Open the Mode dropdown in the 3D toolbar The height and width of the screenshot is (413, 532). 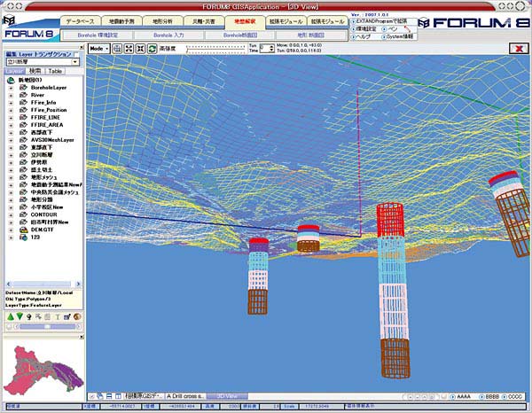coord(99,49)
